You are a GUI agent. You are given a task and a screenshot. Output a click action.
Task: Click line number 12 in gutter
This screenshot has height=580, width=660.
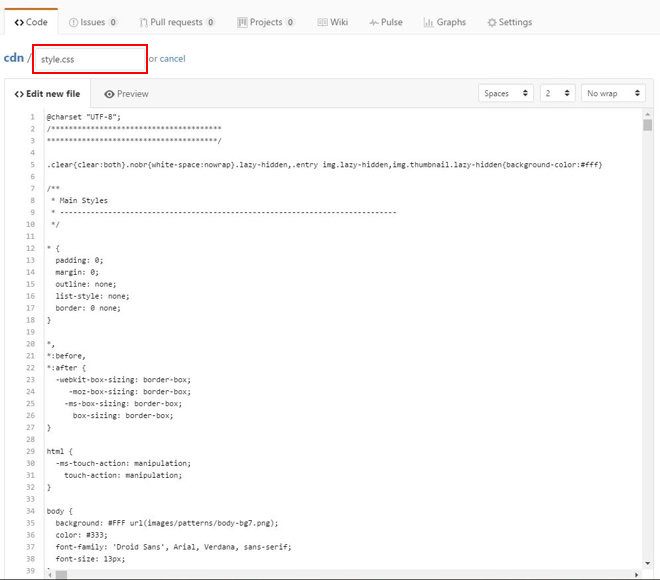(x=30, y=248)
